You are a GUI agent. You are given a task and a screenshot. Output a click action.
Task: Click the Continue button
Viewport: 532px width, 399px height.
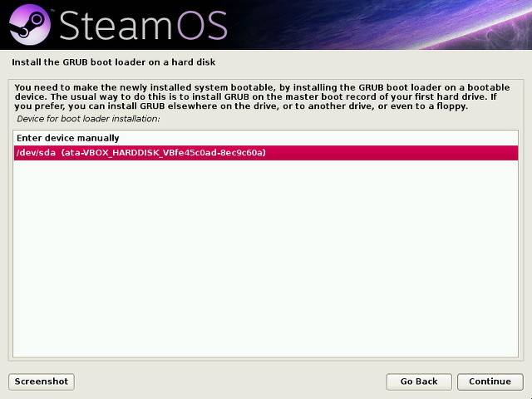[490, 382]
